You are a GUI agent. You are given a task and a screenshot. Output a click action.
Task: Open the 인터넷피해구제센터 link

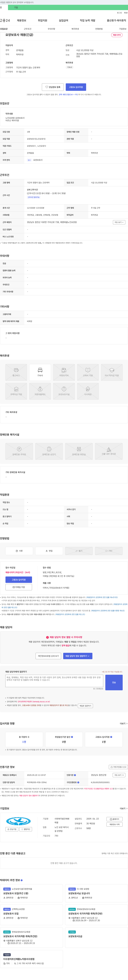pyautogui.click(x=34, y=701)
